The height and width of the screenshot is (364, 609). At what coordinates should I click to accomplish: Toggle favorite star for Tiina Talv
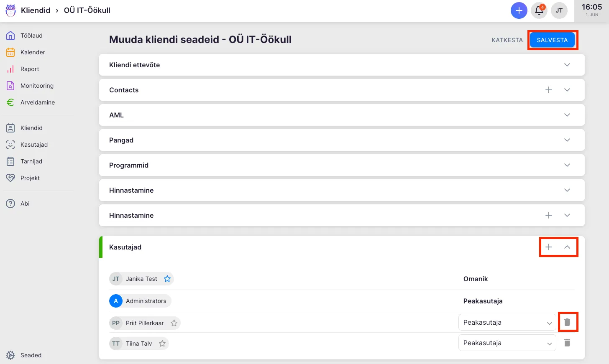162,344
